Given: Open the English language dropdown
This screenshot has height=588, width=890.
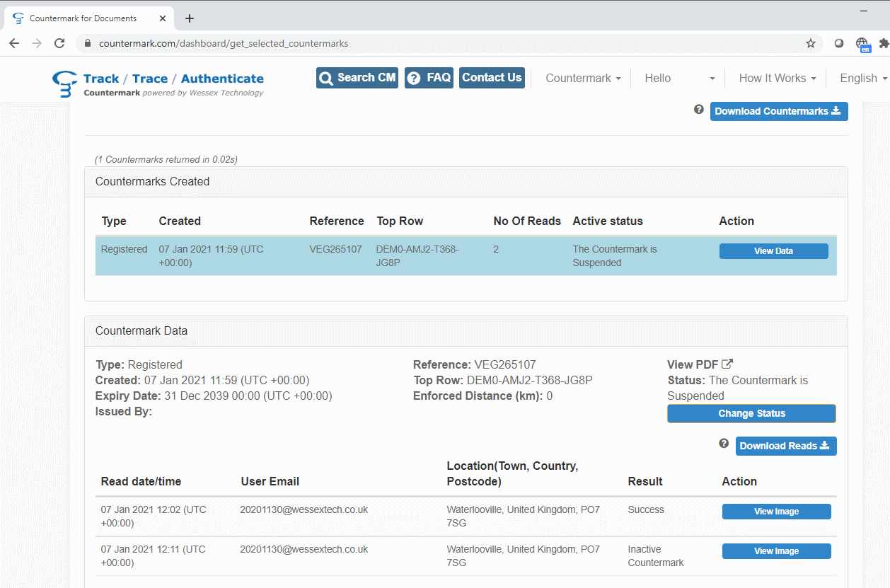Looking at the screenshot, I should point(862,78).
